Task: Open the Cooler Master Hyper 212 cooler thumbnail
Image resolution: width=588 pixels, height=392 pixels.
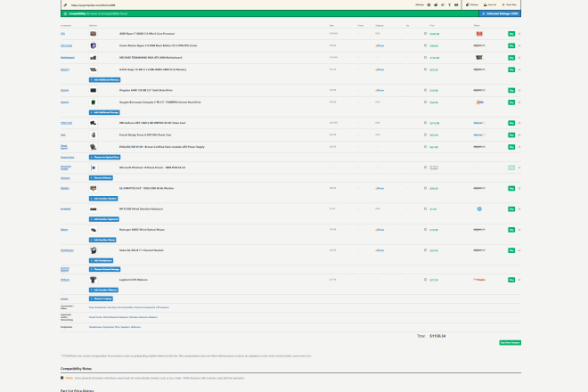Action: click(x=94, y=45)
